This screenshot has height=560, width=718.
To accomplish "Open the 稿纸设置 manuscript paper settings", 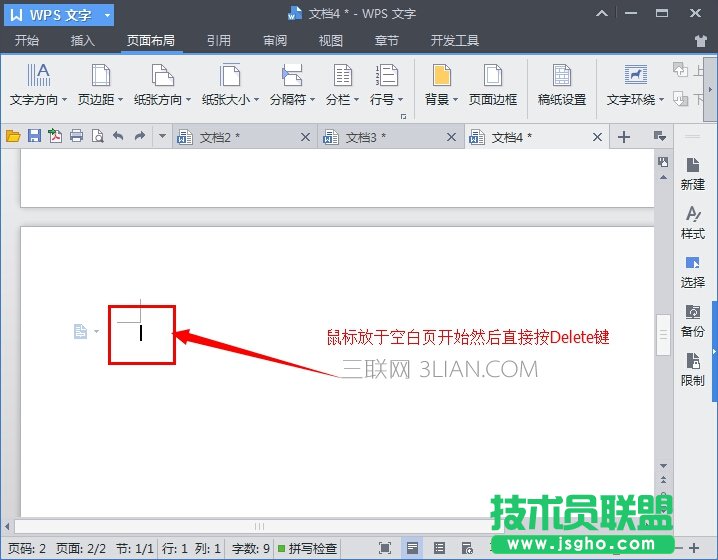I will [562, 85].
